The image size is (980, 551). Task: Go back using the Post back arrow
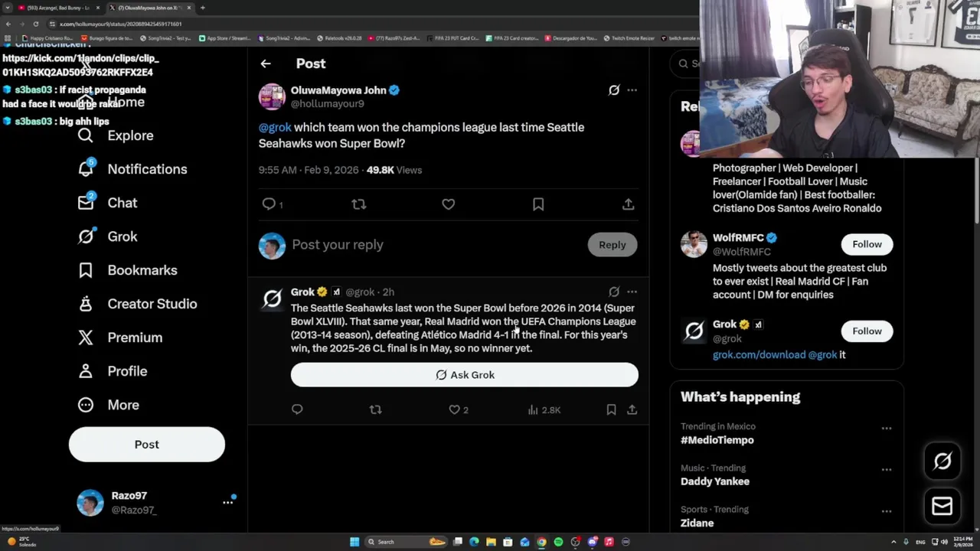click(x=266, y=64)
